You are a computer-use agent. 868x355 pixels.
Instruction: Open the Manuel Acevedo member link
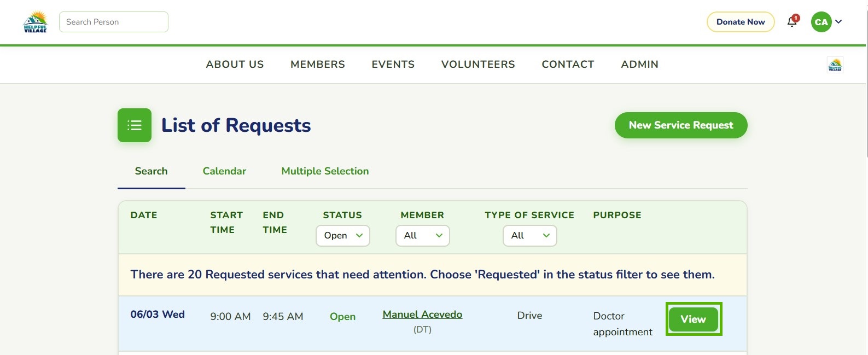tap(422, 315)
